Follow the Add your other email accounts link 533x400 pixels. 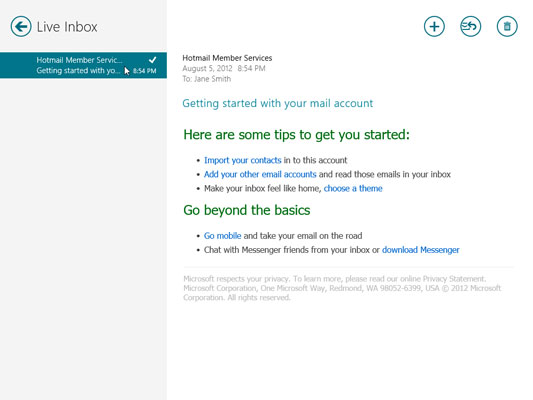click(x=260, y=174)
